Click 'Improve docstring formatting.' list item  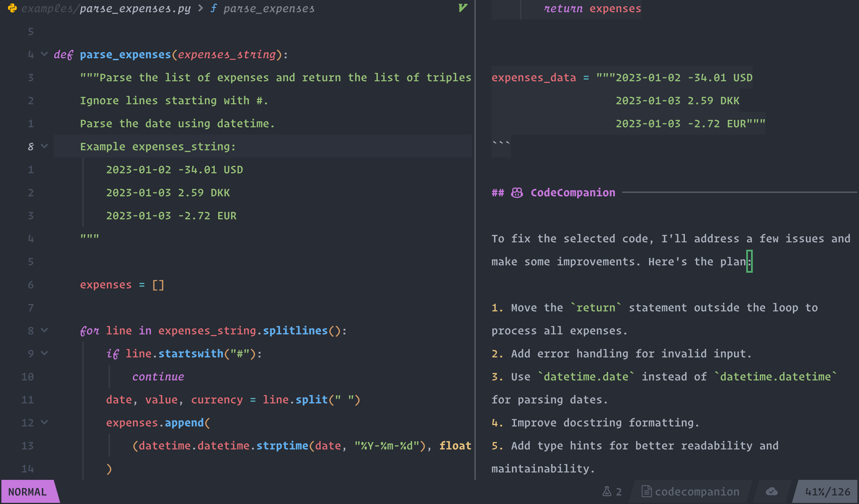coord(595,423)
